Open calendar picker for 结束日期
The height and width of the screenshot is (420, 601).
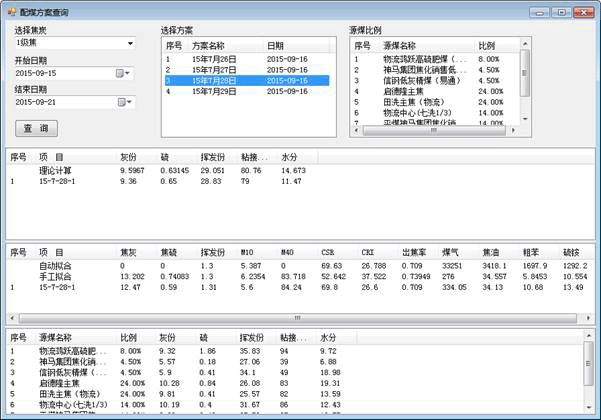[120, 102]
